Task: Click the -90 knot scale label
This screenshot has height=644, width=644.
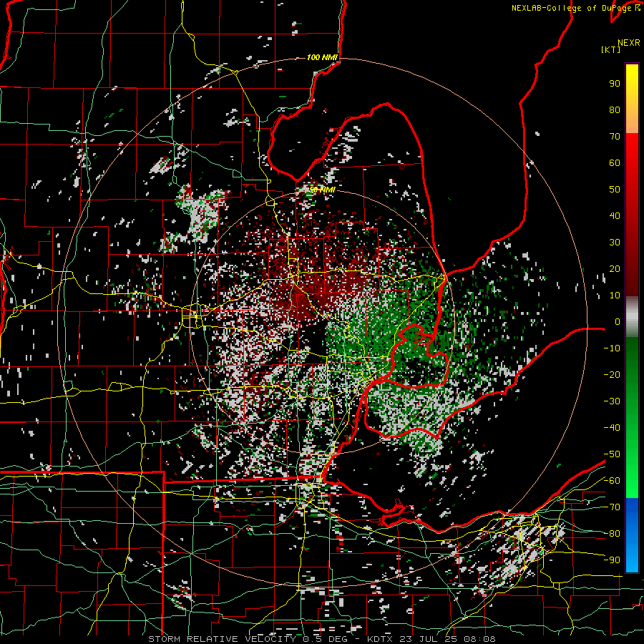Action: click(x=612, y=560)
